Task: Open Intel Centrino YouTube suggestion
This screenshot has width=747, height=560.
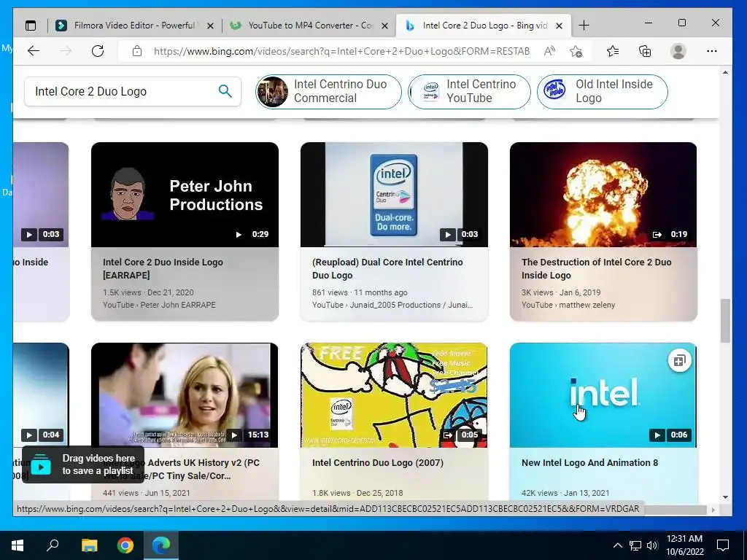Action: coord(469,91)
